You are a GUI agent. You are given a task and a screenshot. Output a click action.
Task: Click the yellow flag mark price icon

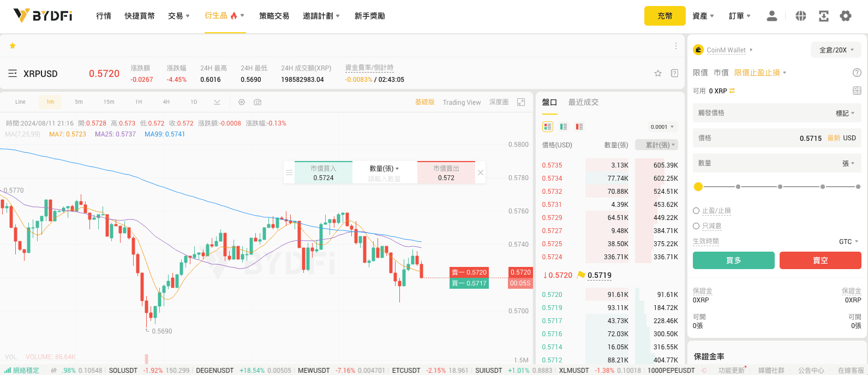click(581, 275)
